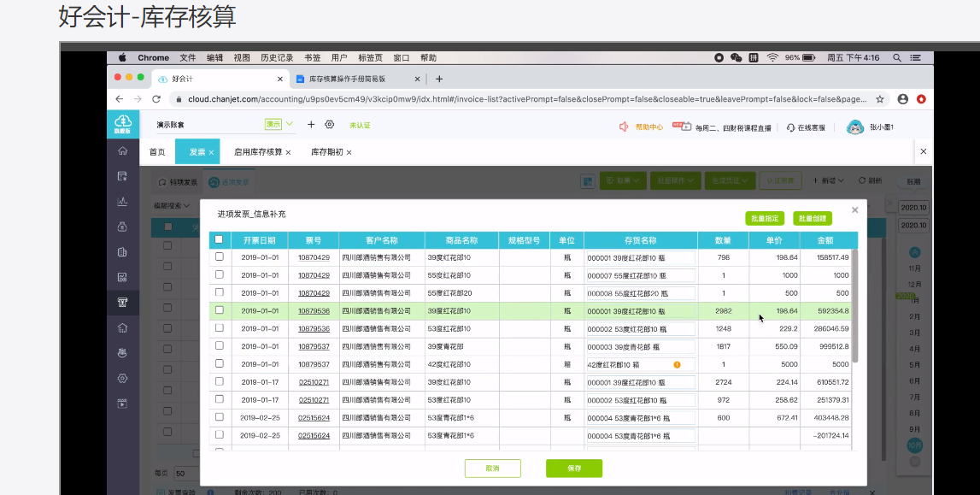Open the inventory module icon highlighted in sidebar

pos(122,303)
